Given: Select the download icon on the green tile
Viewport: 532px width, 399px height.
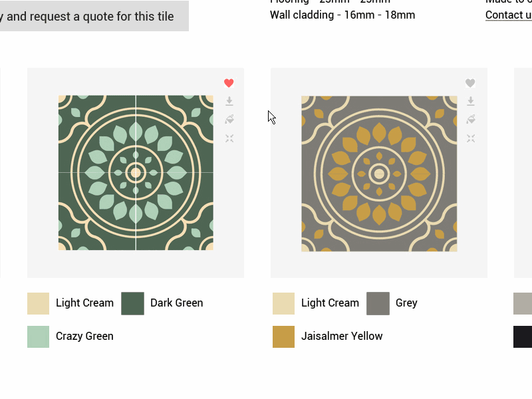Looking at the screenshot, I should [x=229, y=101].
